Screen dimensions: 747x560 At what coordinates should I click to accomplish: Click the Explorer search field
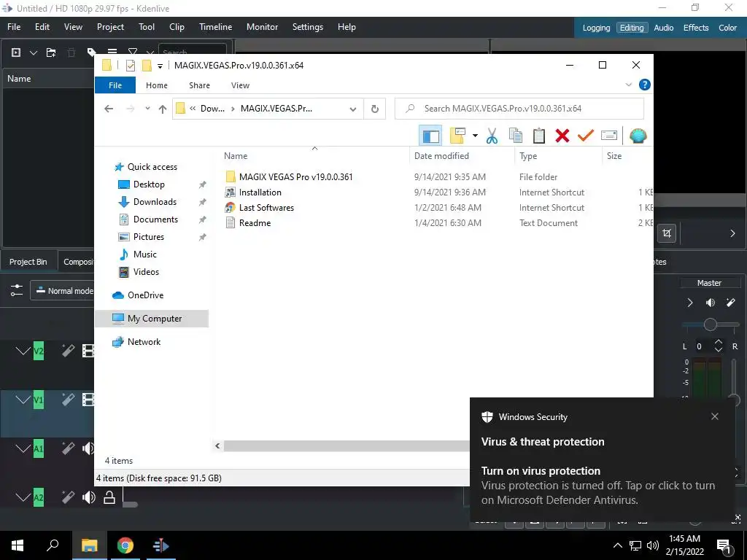(x=519, y=109)
